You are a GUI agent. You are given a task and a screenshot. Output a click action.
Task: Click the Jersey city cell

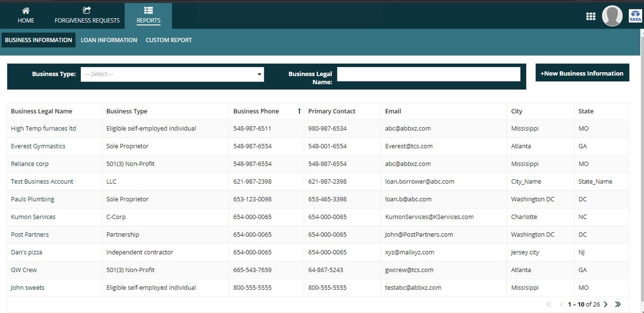point(525,252)
